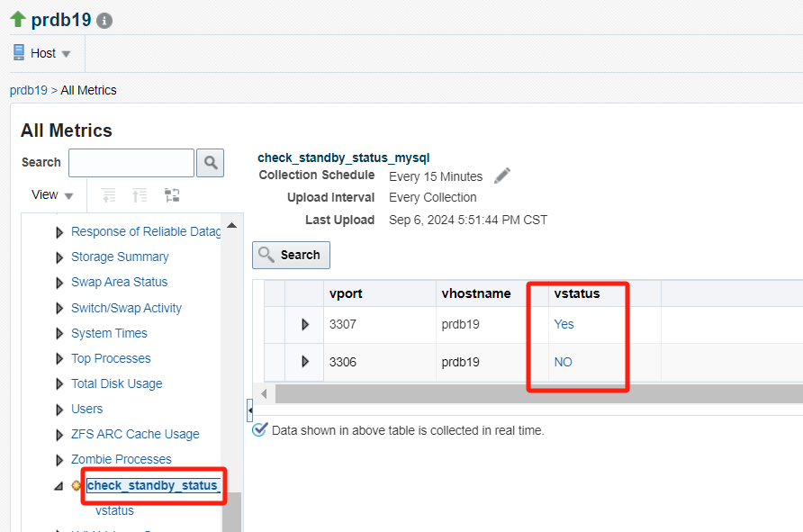Click the info icon beside prdb19
Image resolution: width=803 pixels, height=532 pixels.
tap(104, 20)
